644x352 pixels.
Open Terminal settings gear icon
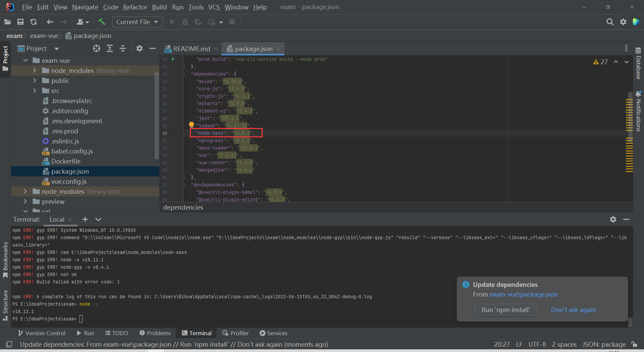pos(613,219)
